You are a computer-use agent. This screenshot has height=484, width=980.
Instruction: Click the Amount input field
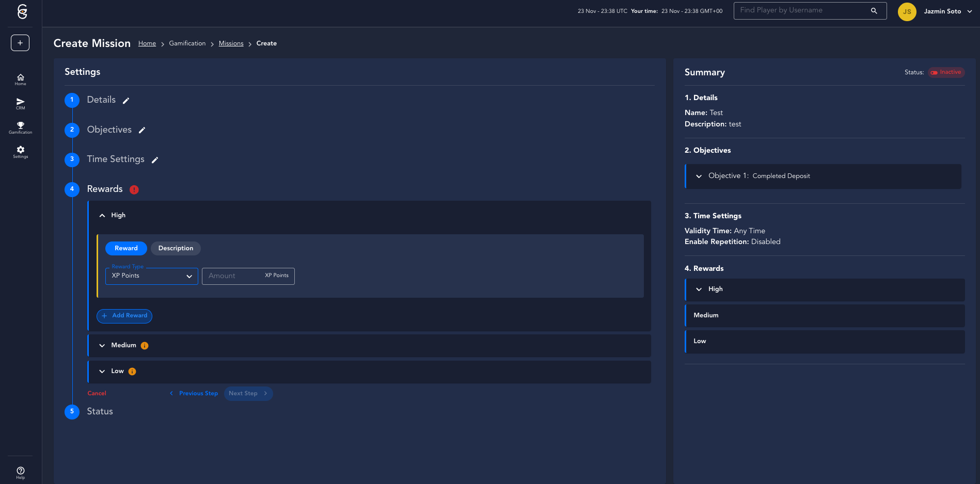coord(232,276)
